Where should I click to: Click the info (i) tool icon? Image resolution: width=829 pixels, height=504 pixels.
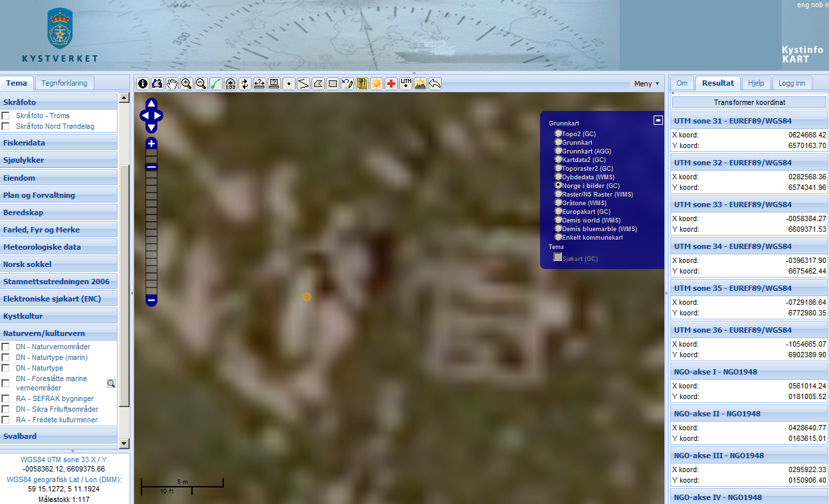[x=143, y=84]
